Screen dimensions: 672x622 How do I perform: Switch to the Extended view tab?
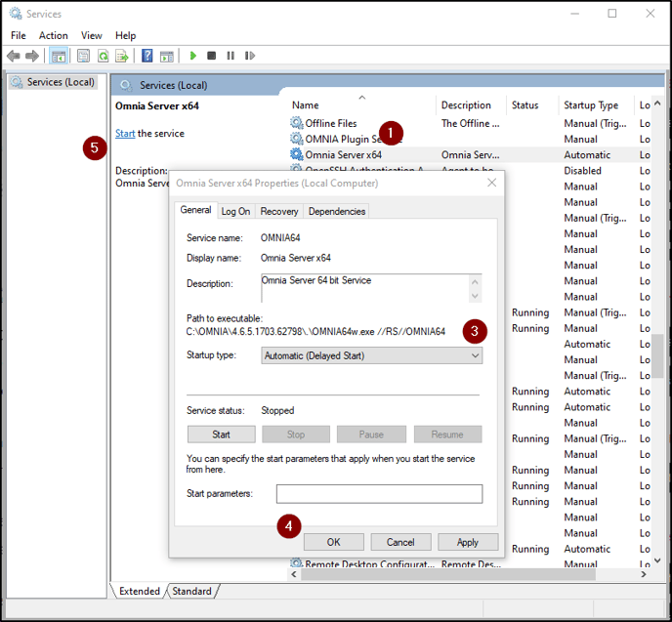pyautogui.click(x=139, y=591)
